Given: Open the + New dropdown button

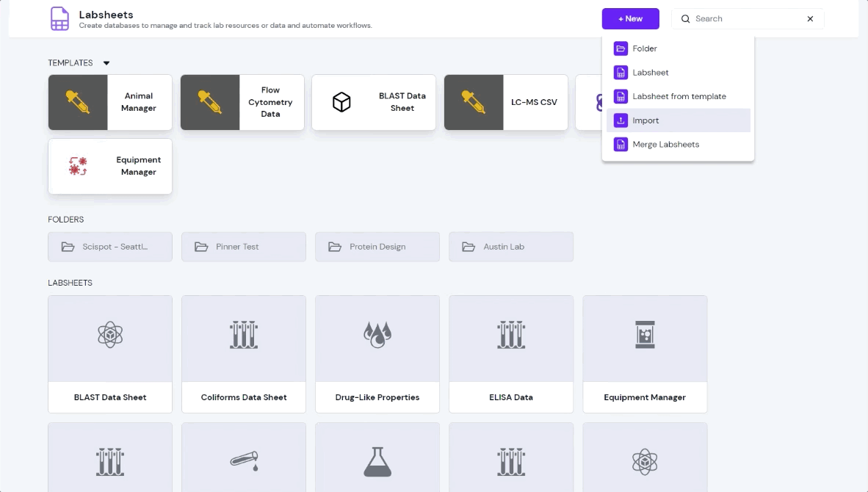Looking at the screenshot, I should point(631,19).
